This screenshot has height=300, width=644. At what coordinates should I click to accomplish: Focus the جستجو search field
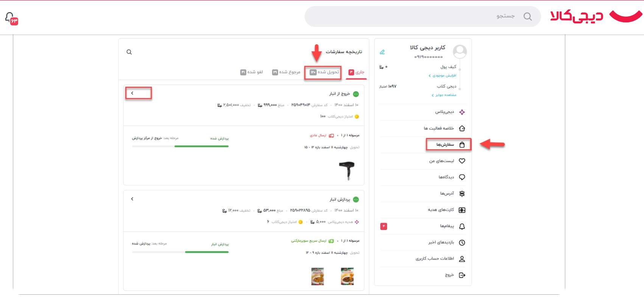[x=423, y=16]
